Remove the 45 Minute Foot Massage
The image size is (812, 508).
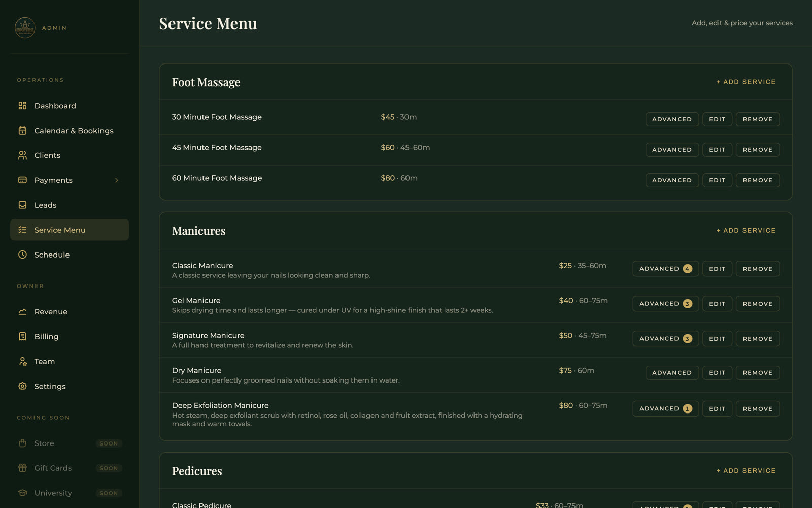click(x=758, y=150)
